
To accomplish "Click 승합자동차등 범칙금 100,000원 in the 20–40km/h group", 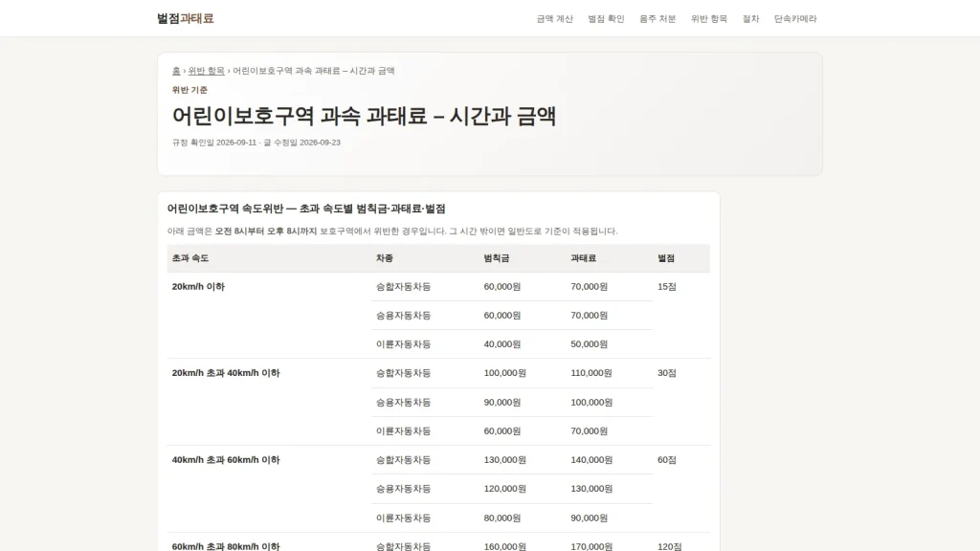I will click(504, 373).
